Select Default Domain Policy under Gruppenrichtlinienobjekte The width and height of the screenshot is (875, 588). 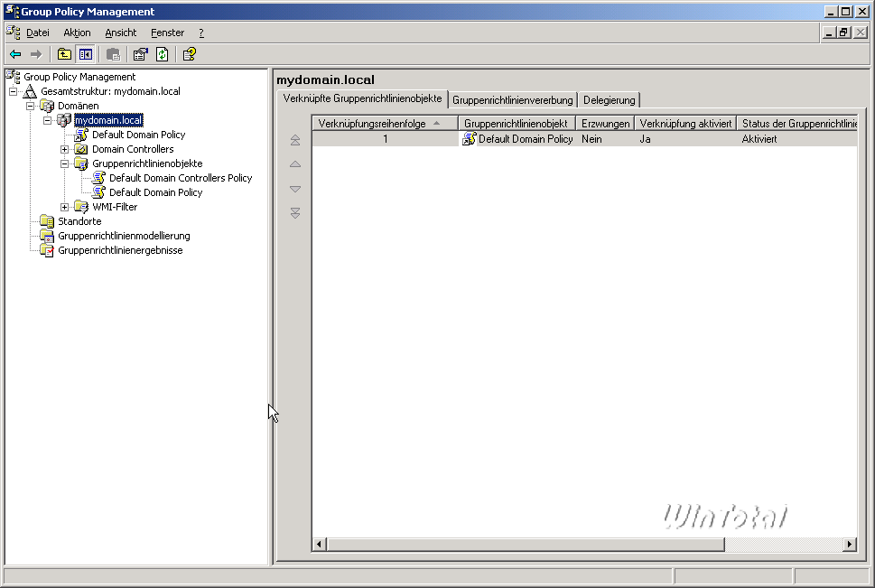pyautogui.click(x=155, y=192)
